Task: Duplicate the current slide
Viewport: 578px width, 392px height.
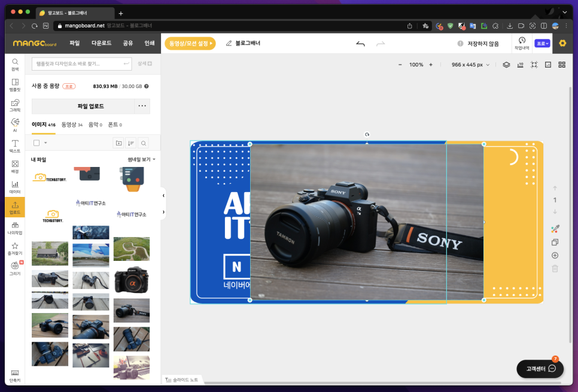Action: (x=555, y=242)
